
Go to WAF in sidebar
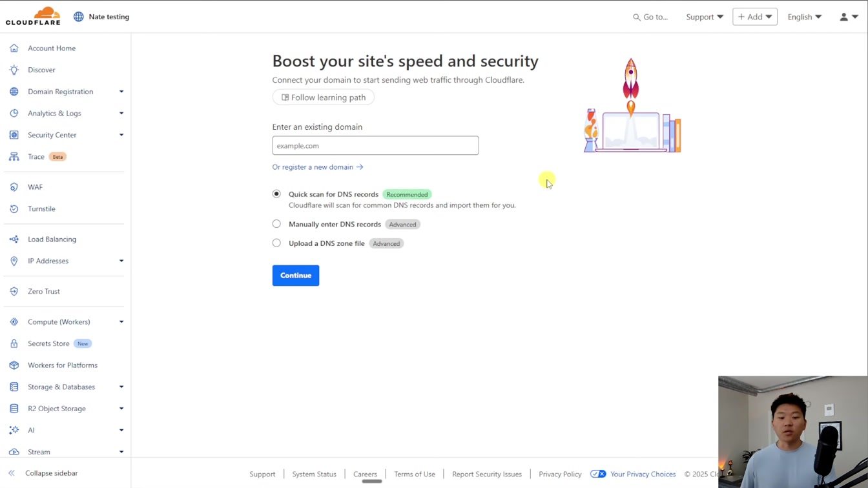click(35, 187)
